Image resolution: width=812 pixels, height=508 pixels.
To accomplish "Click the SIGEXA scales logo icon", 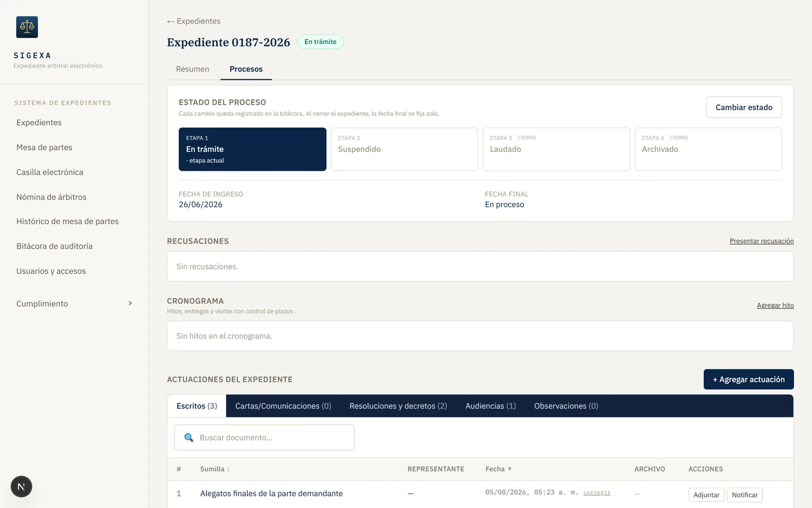I will click(27, 27).
